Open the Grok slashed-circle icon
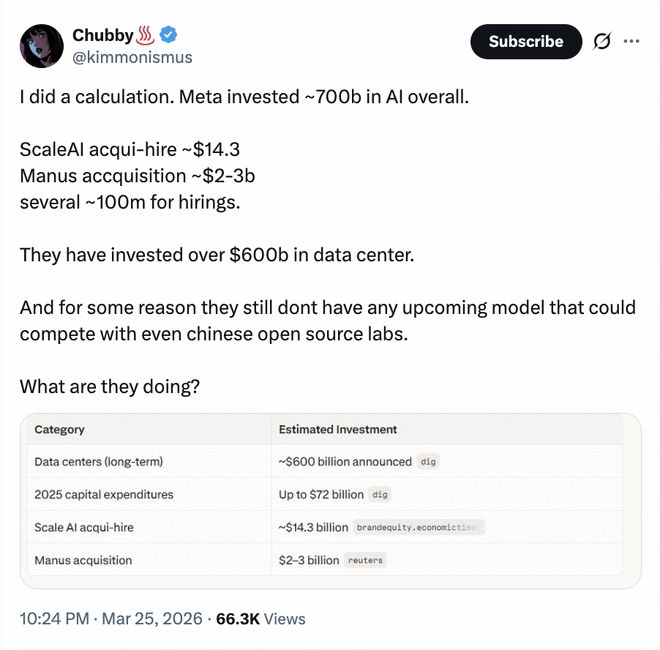This screenshot has width=660, height=650. click(x=602, y=41)
